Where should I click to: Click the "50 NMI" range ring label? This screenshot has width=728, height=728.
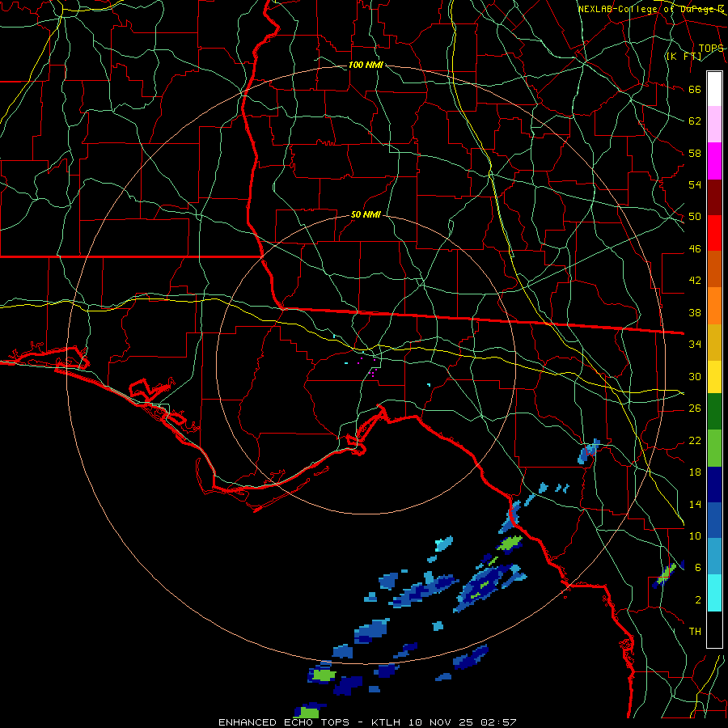(x=366, y=214)
